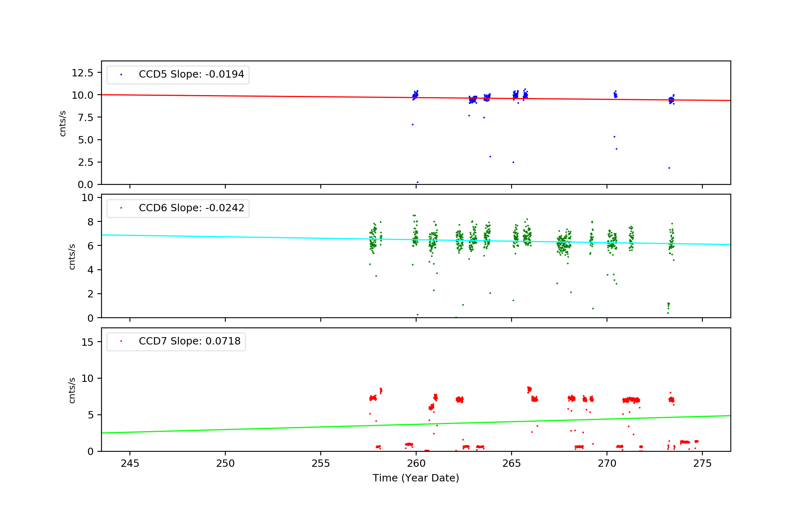Click the x-axis tick label 275
Viewport: 812px width, 507px height.
point(702,464)
